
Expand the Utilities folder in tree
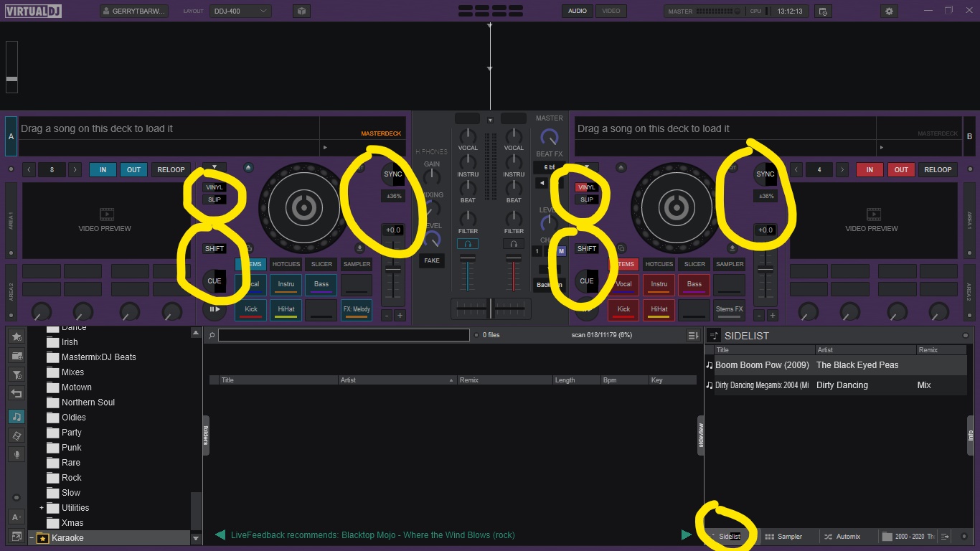click(x=42, y=507)
